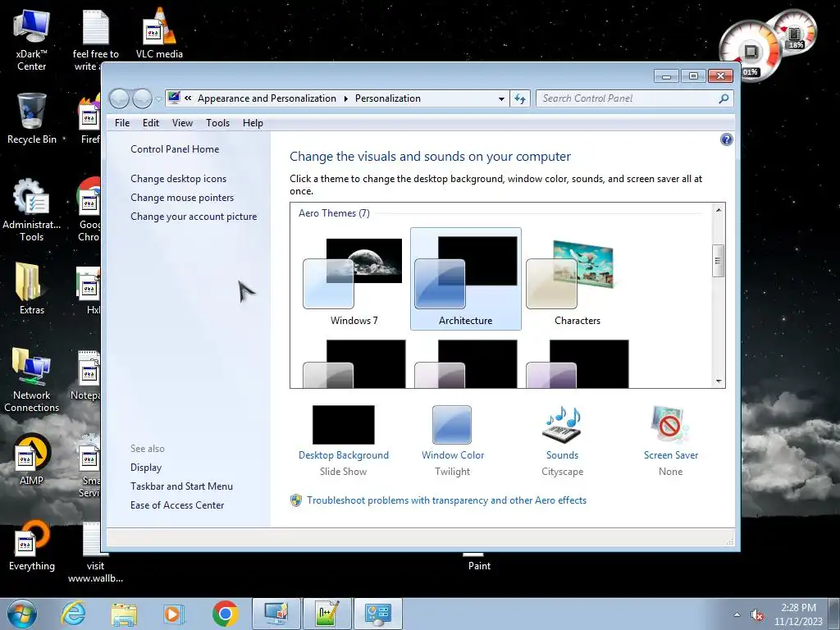
Task: Open VLC media desktop icon
Action: [159, 33]
